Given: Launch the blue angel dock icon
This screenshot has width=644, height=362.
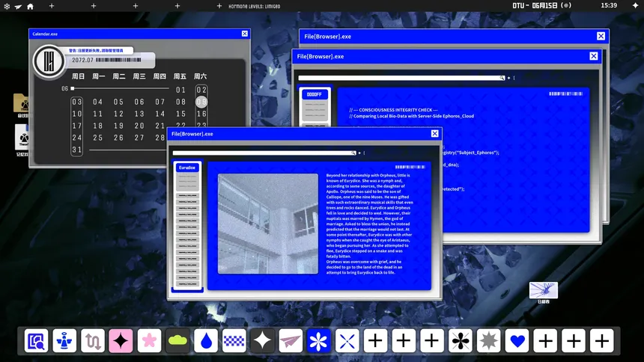Looking at the screenshot, I should click(x=64, y=340).
